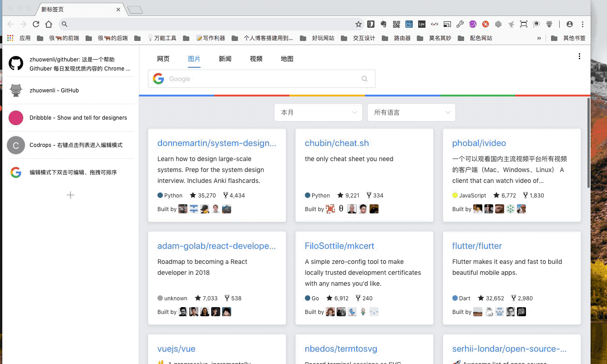The width and height of the screenshot is (607, 364).
Task: Open the Chrome profile avatar menu
Action: (x=570, y=24)
